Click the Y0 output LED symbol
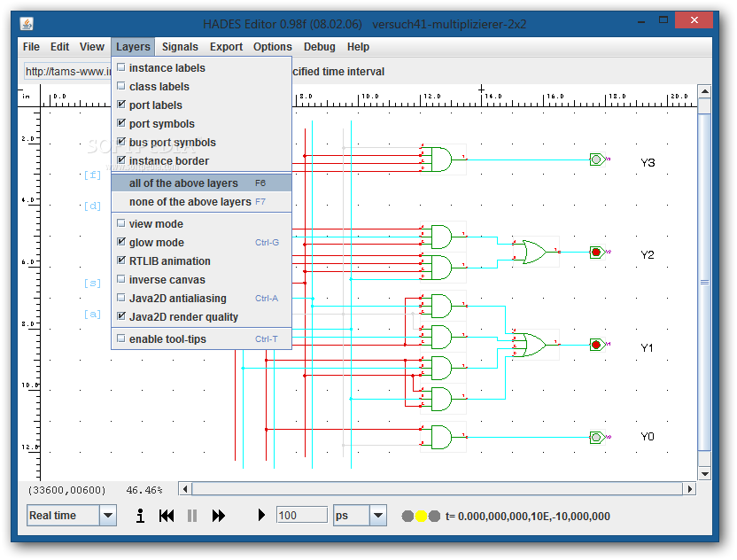Screen dimensions: 737x560 tap(597, 438)
